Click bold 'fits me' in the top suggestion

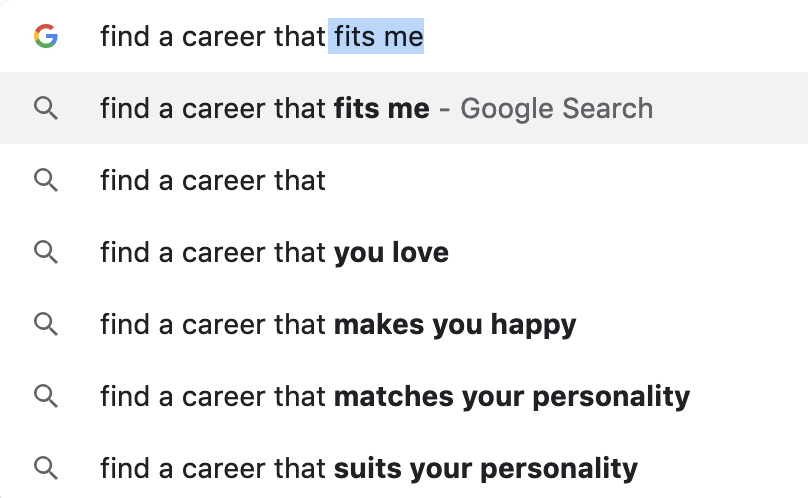pyautogui.click(x=381, y=109)
